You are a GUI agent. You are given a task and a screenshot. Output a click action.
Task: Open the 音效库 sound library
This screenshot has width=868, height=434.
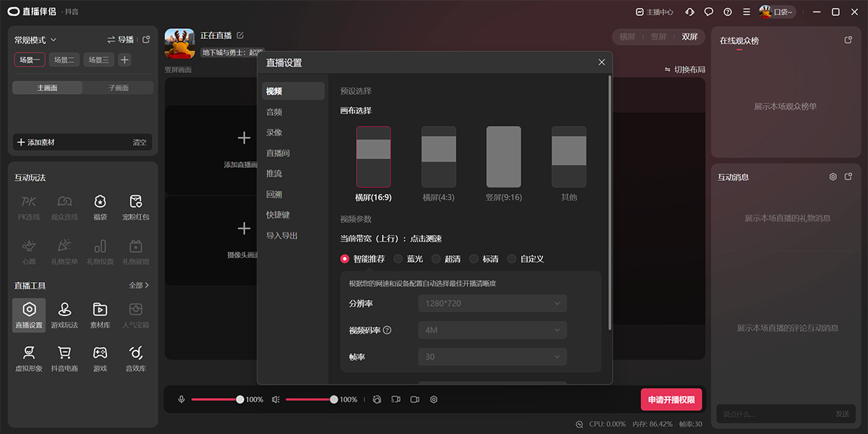tap(135, 358)
